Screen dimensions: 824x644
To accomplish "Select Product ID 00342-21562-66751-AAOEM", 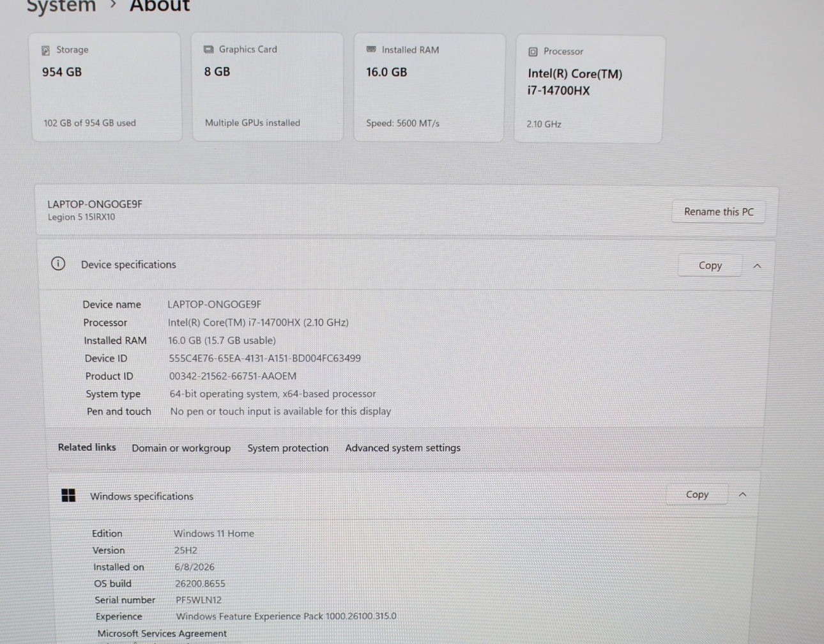I will coord(233,376).
